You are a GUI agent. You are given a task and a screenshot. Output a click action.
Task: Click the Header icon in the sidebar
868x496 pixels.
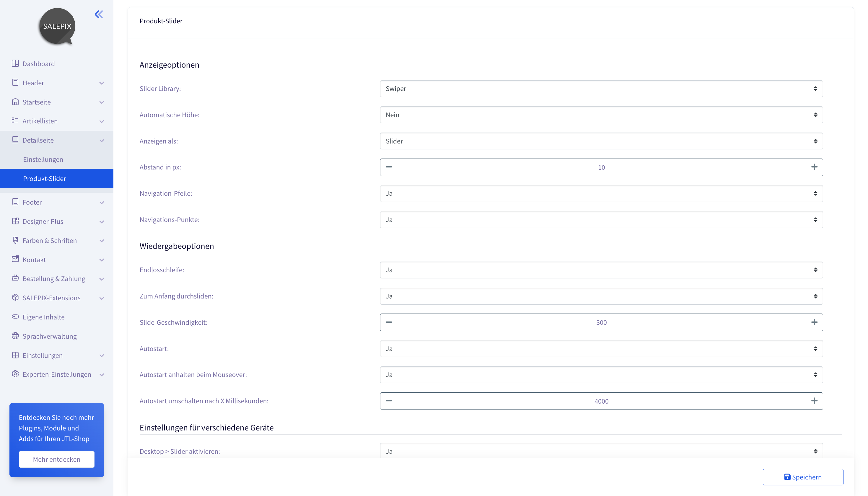pyautogui.click(x=15, y=82)
